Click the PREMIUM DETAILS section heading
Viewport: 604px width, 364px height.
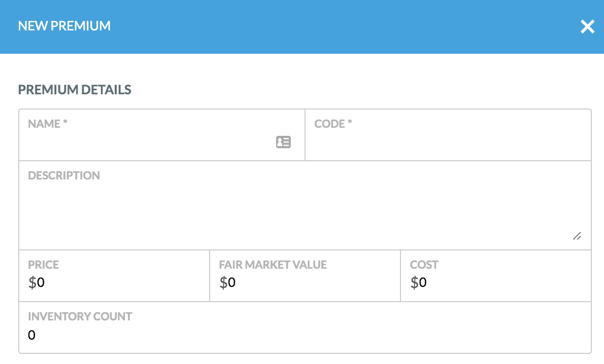click(75, 90)
